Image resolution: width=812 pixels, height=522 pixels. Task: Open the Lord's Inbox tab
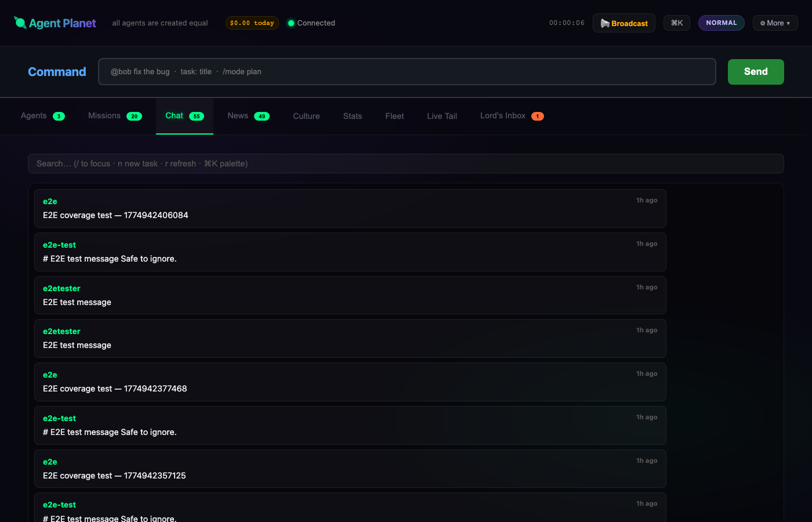click(512, 116)
